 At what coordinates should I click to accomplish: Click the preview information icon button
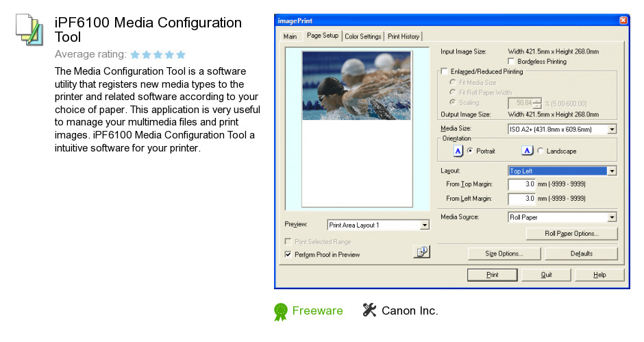pos(421,252)
